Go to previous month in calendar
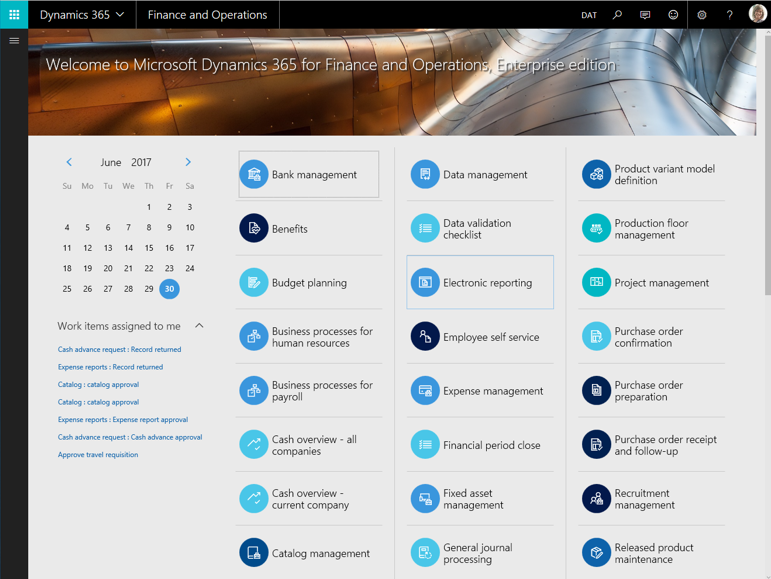Viewport: 771px width, 579px height. pos(69,162)
